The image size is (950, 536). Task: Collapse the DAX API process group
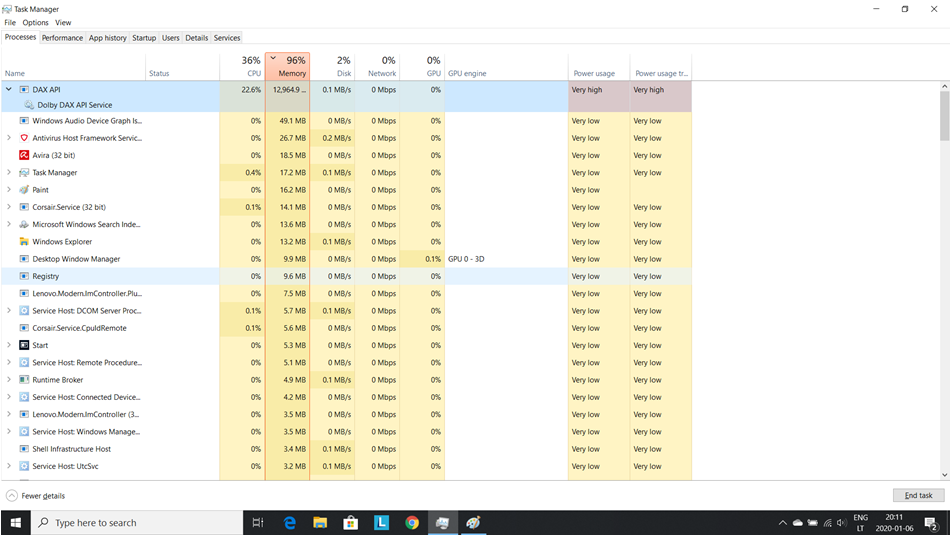(x=9, y=90)
